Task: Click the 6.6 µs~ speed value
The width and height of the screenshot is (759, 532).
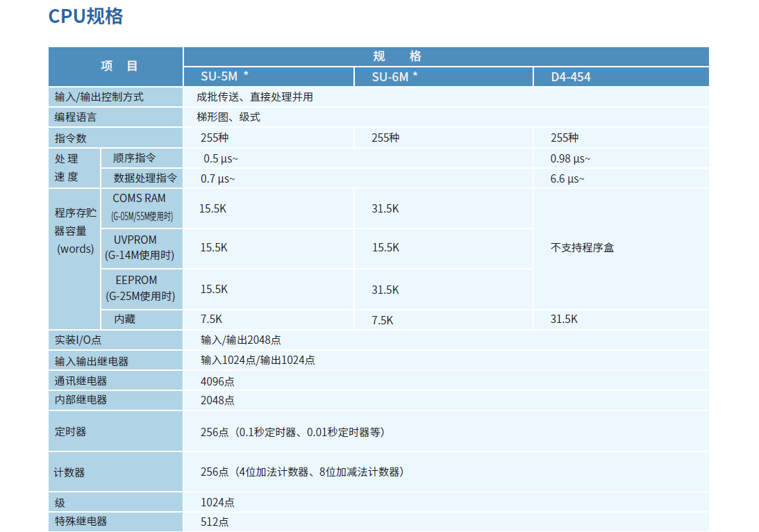Action: pyautogui.click(x=567, y=179)
